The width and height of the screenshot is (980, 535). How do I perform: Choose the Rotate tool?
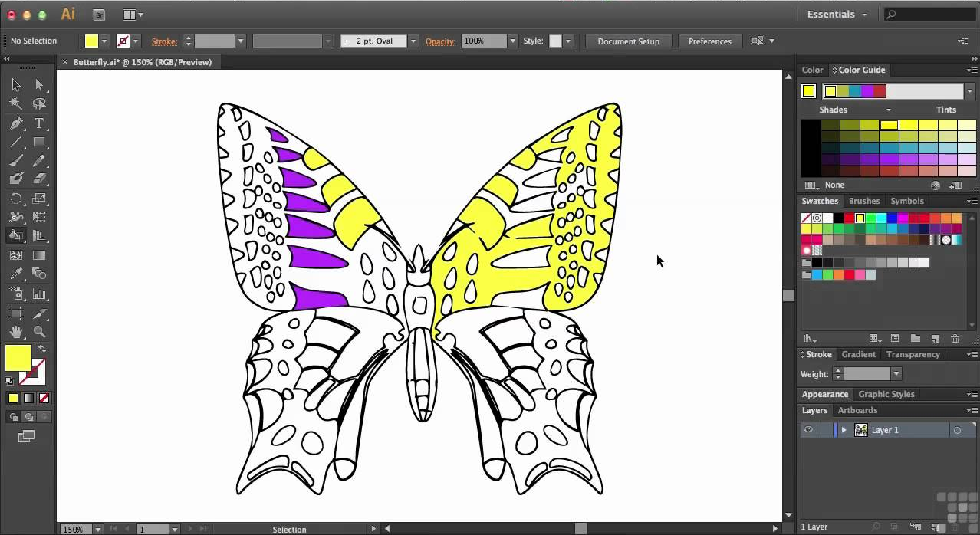point(16,199)
